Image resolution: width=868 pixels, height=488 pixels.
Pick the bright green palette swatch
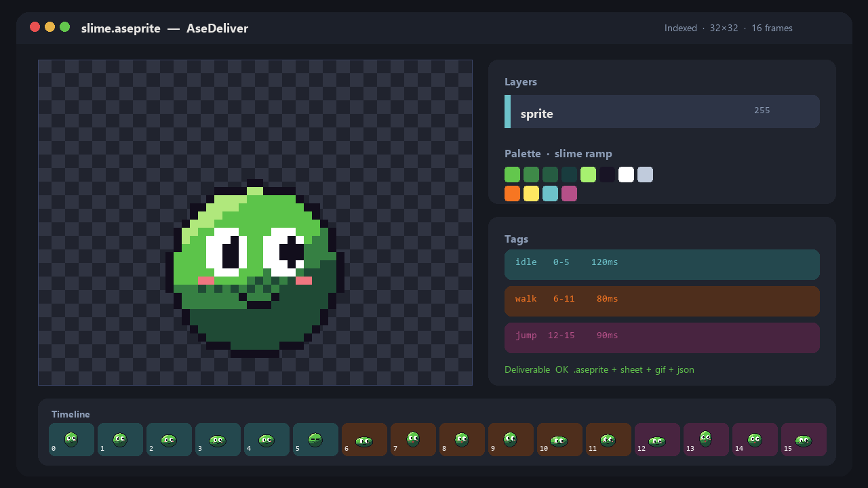(x=512, y=175)
